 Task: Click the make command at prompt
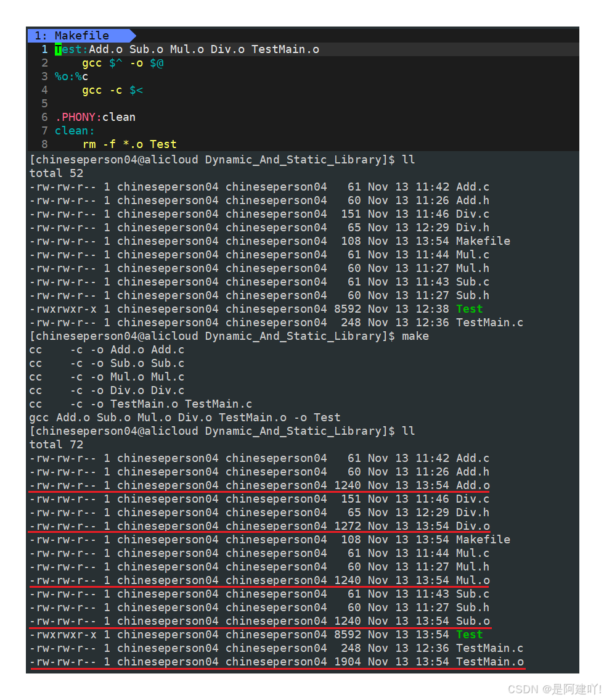point(415,336)
